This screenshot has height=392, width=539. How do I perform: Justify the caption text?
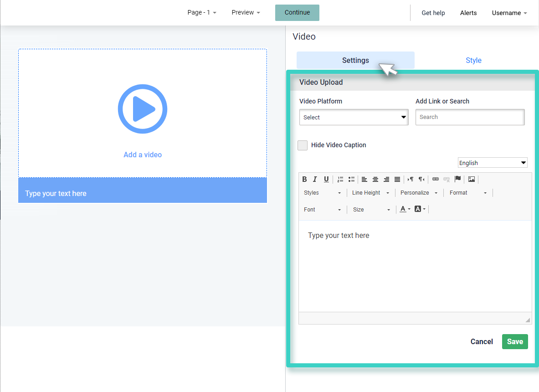point(397,179)
